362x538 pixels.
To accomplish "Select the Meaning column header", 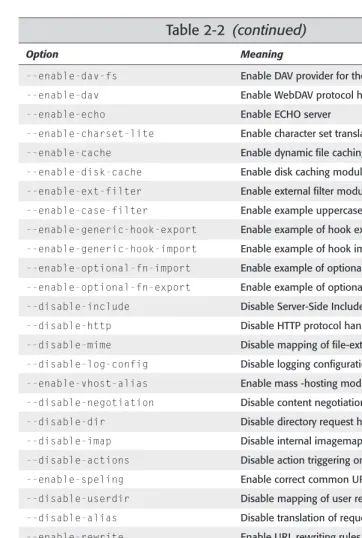I will [262, 54].
